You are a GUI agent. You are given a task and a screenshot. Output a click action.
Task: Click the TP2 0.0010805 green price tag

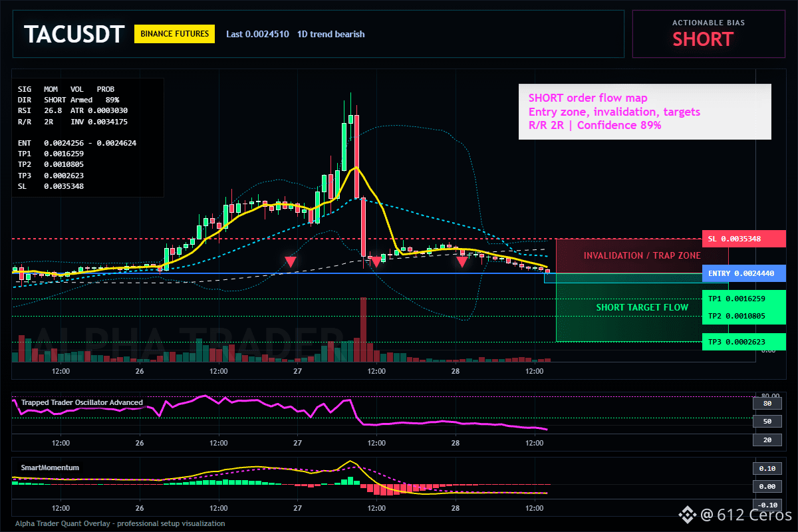point(743,316)
